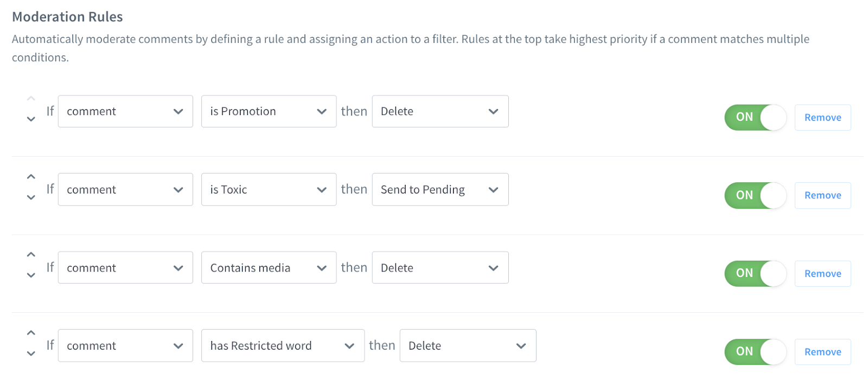Move the Contains media rule up

tap(31, 255)
